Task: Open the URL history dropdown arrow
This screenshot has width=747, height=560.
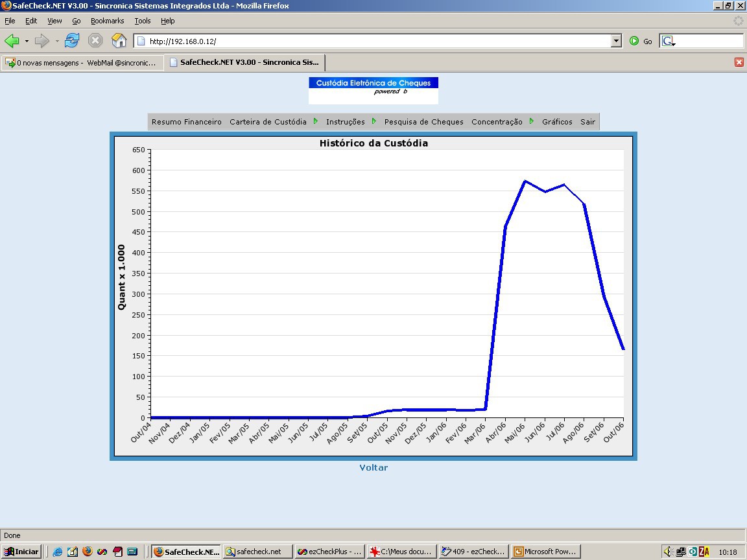Action: (x=616, y=41)
